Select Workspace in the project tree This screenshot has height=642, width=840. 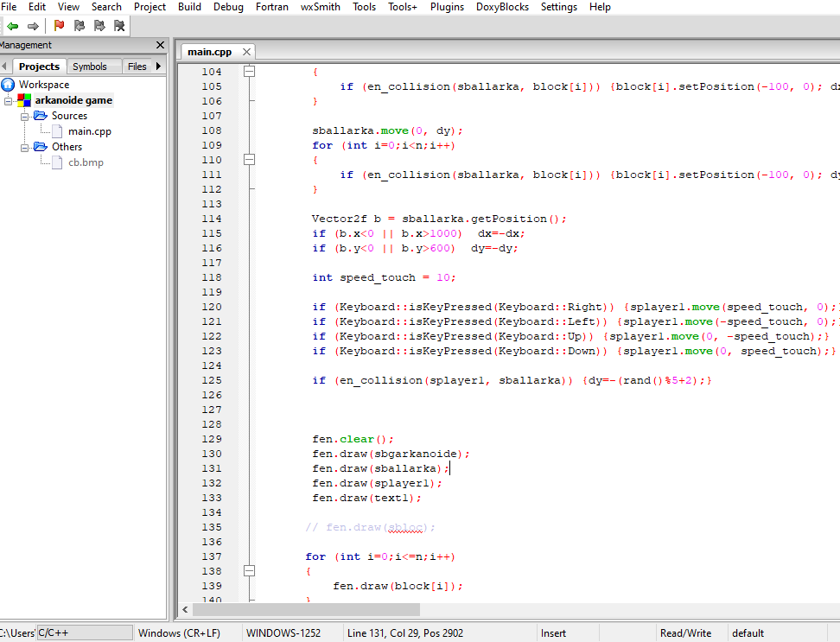[x=44, y=85]
